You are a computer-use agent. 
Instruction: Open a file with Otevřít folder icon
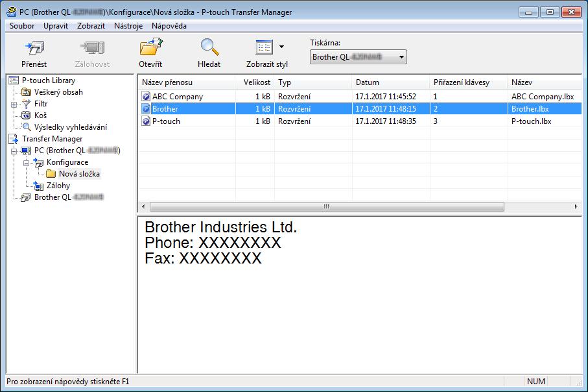tap(151, 47)
